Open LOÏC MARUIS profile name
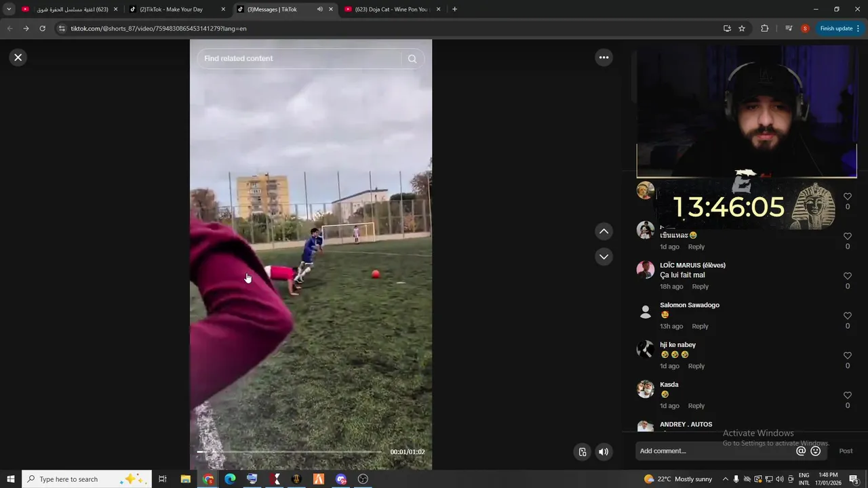868x488 pixels. [x=692, y=265]
